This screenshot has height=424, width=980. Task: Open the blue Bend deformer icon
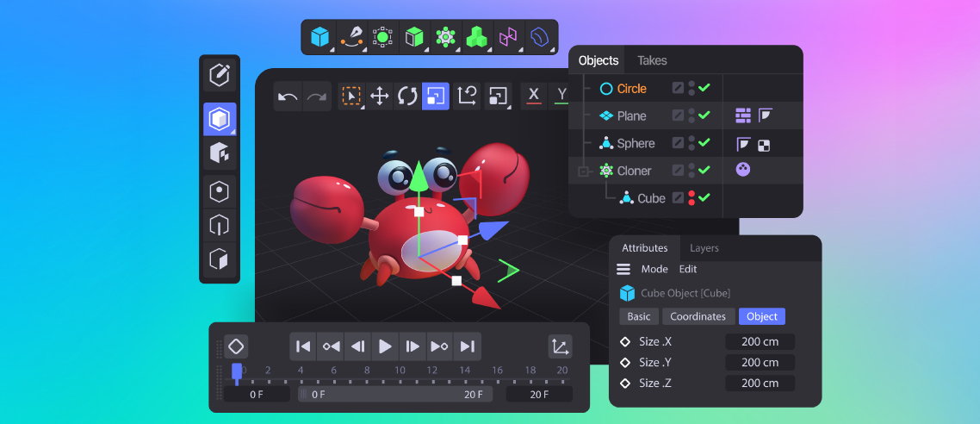pyautogui.click(x=539, y=37)
